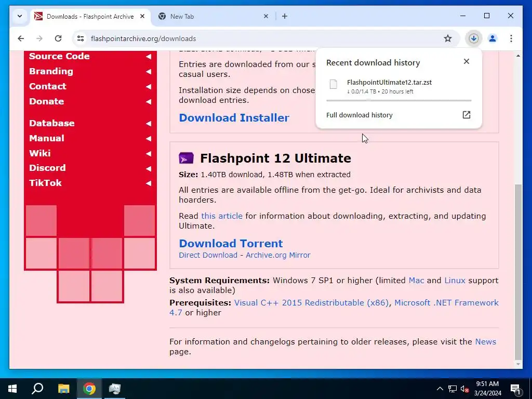Open the Windows Start menu
Image resolution: width=532 pixels, height=399 pixels.
(x=12, y=389)
